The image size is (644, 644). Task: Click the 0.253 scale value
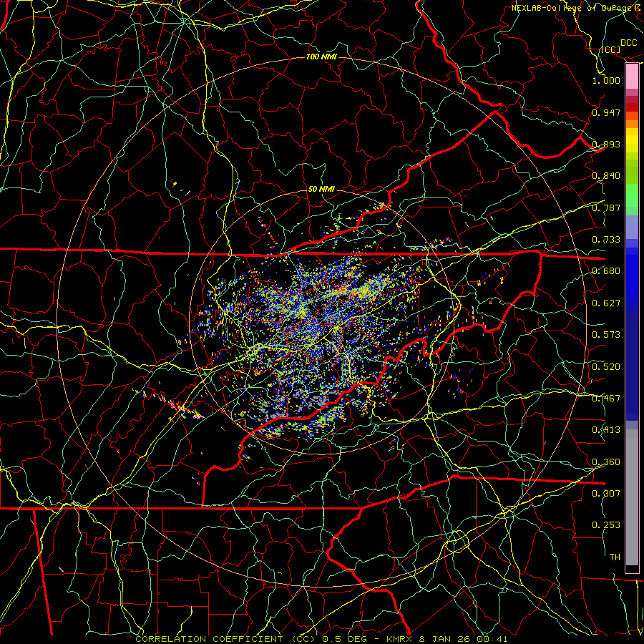click(606, 525)
